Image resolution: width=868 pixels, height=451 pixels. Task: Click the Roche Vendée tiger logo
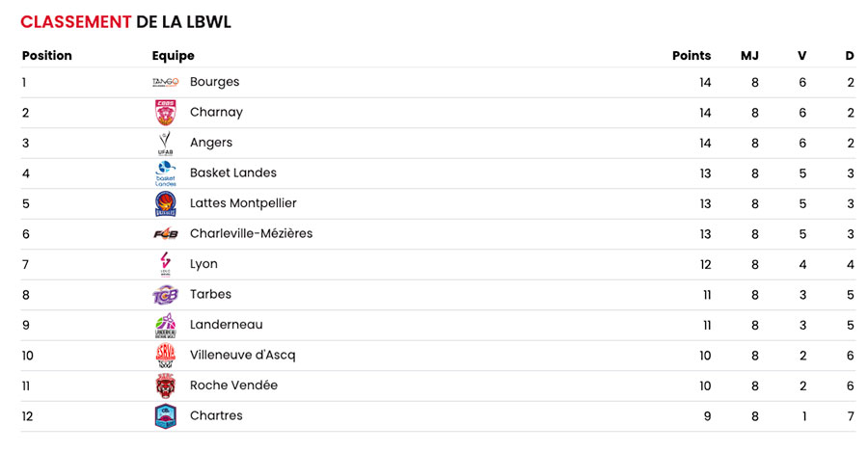166,385
